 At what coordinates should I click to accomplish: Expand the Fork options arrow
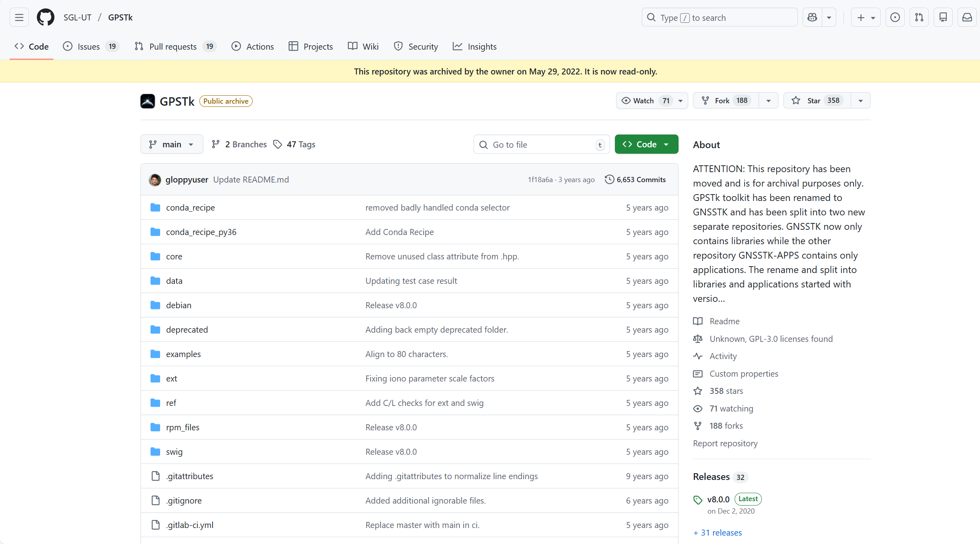[768, 100]
